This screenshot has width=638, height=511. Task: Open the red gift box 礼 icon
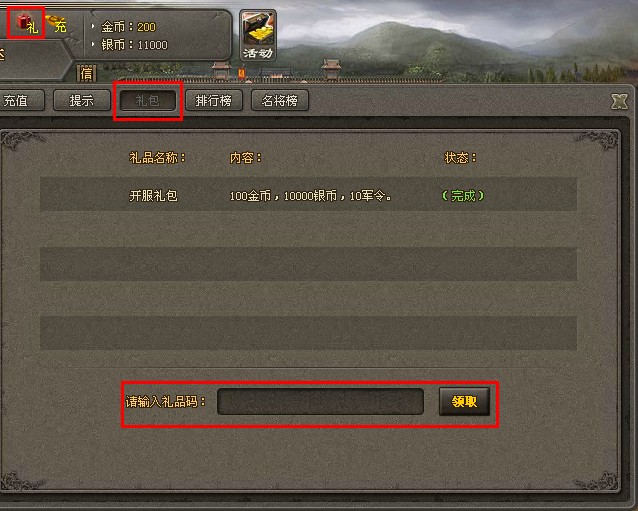pos(26,23)
